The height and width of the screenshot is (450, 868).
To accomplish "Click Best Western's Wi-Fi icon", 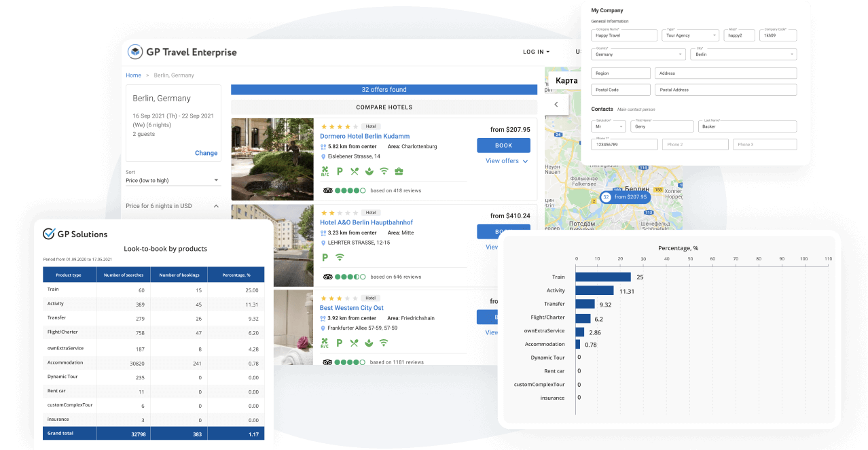I will (384, 343).
